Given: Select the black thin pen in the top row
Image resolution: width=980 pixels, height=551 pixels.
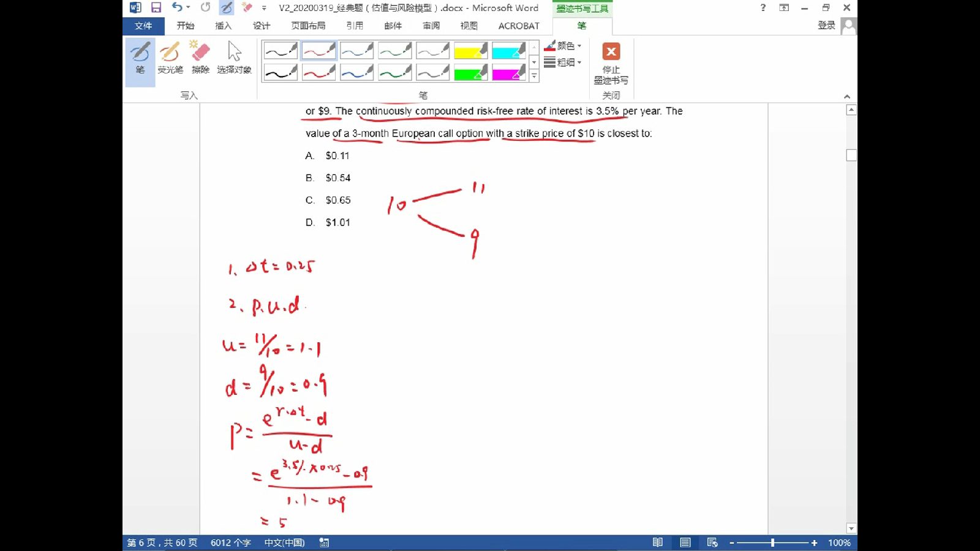Looking at the screenshot, I should 281,50.
